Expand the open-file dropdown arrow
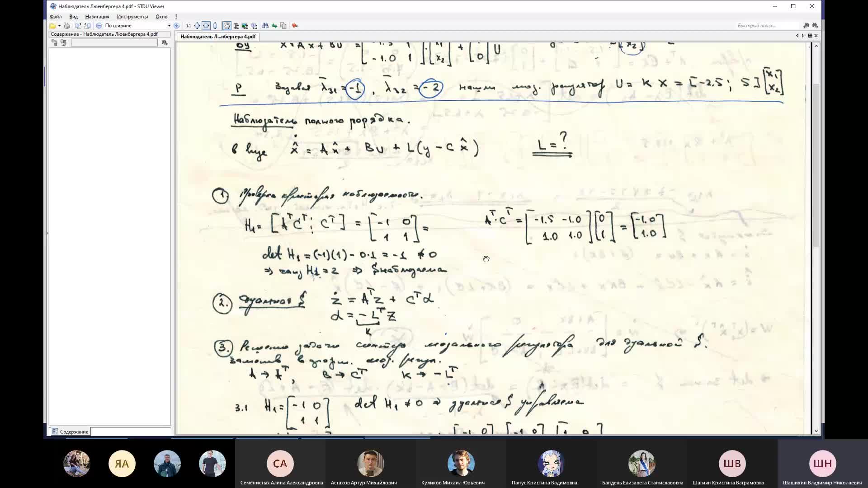The image size is (868, 488). (59, 26)
